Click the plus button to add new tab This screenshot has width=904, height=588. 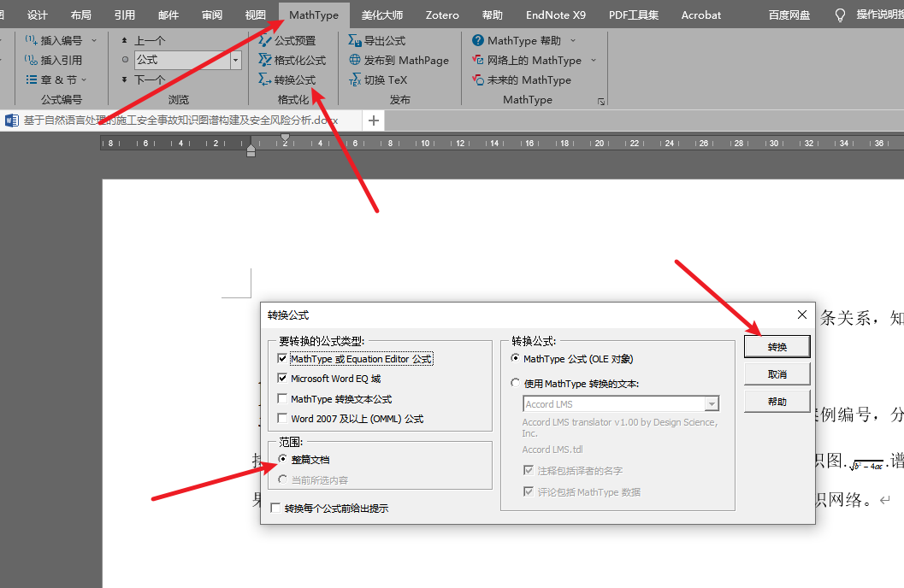(x=374, y=121)
